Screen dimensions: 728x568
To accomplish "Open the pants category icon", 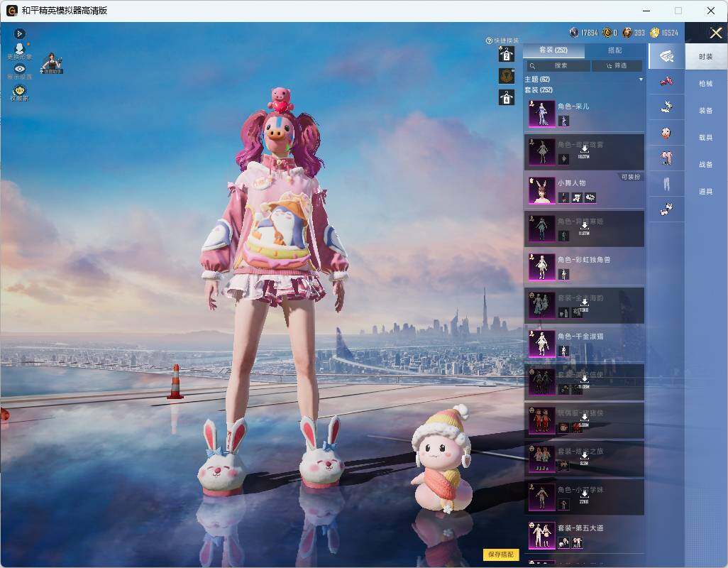I will 667,185.
